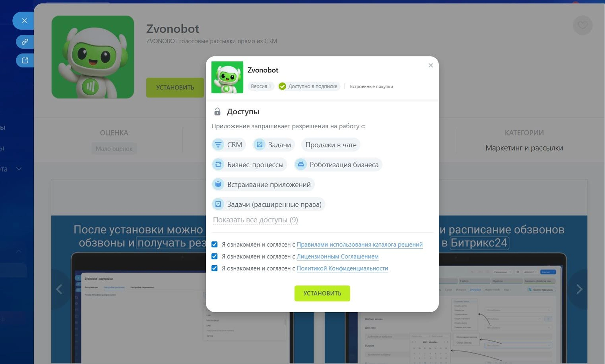Expand Показать все доступы (9)
Viewport: 605px width, 364px height.
coord(255,220)
